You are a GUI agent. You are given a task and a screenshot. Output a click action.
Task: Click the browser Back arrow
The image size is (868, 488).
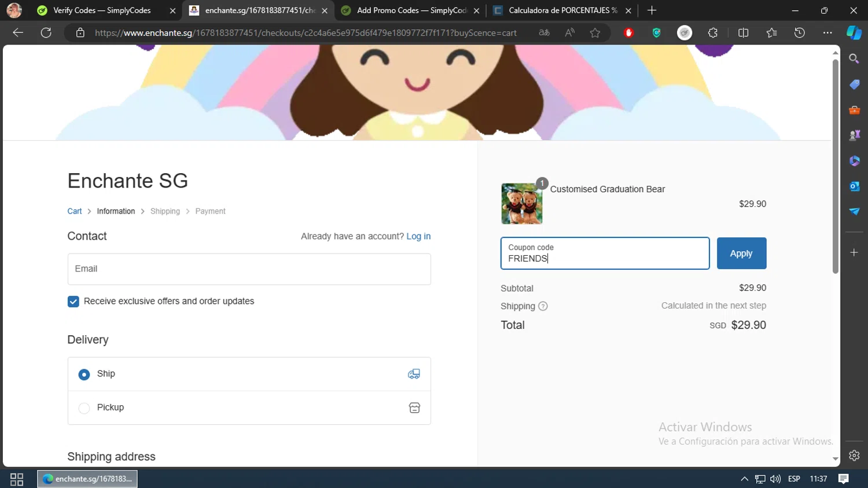tap(18, 33)
